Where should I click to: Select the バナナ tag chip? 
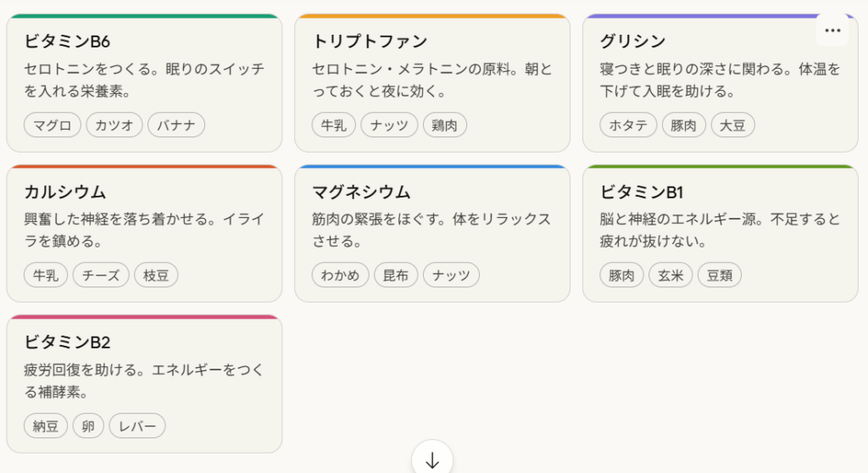point(176,125)
